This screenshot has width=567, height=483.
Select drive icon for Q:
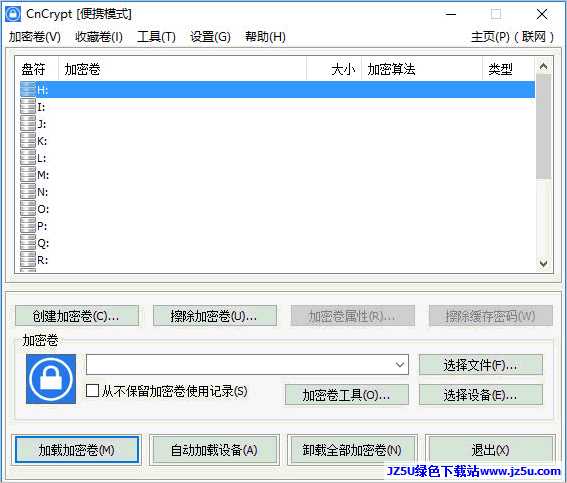(28, 243)
